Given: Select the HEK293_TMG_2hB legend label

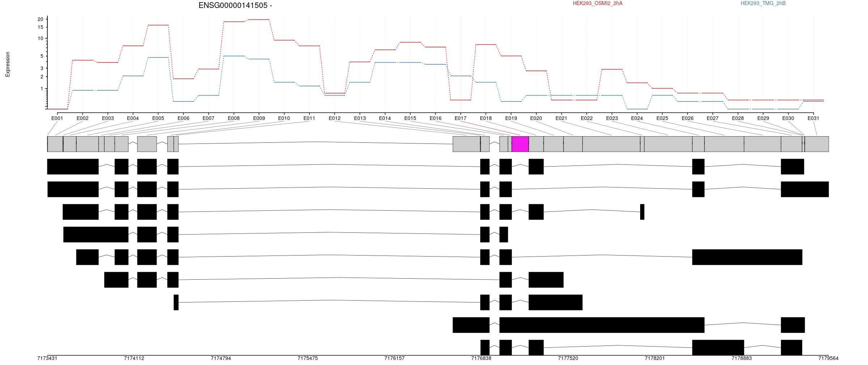Looking at the screenshot, I should 763,3.
